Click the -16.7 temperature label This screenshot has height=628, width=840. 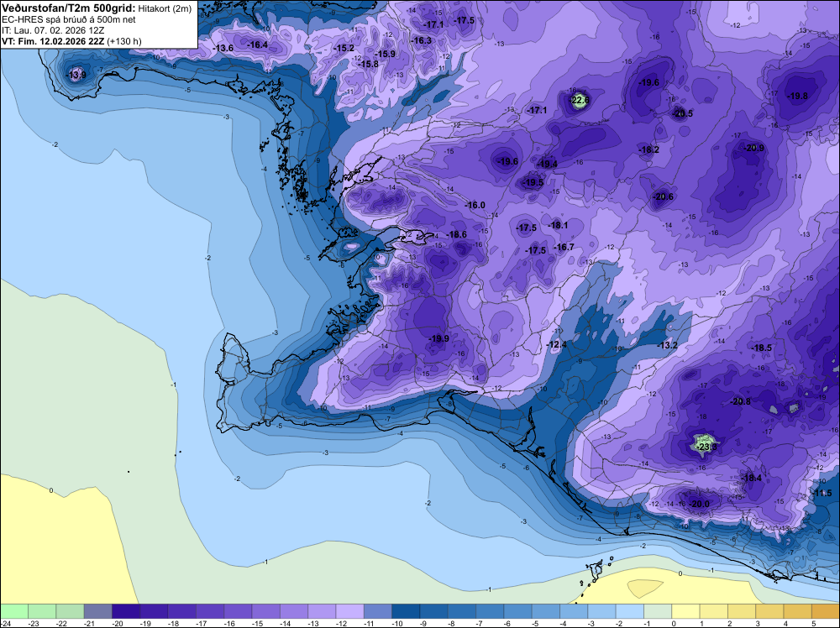[x=564, y=247]
